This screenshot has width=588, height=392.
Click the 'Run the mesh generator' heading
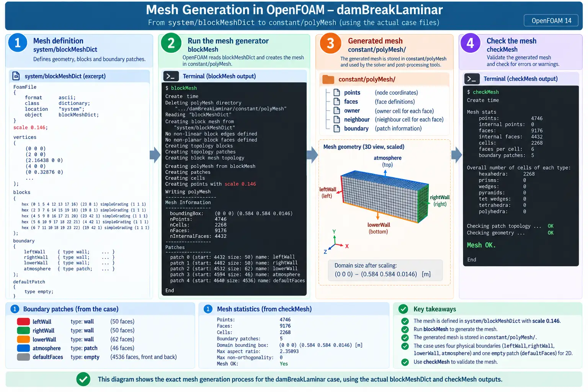point(228,41)
